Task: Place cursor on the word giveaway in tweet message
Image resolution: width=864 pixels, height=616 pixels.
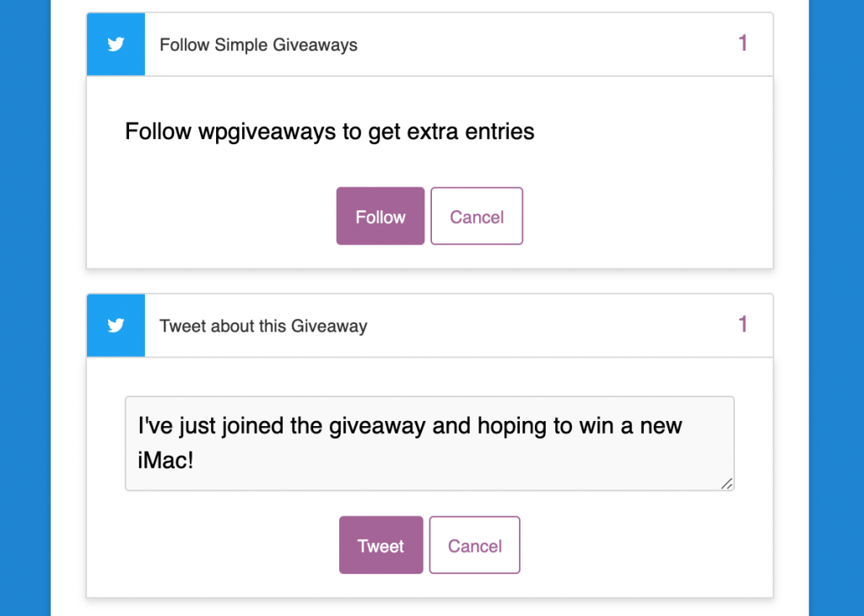Action: pos(377,426)
